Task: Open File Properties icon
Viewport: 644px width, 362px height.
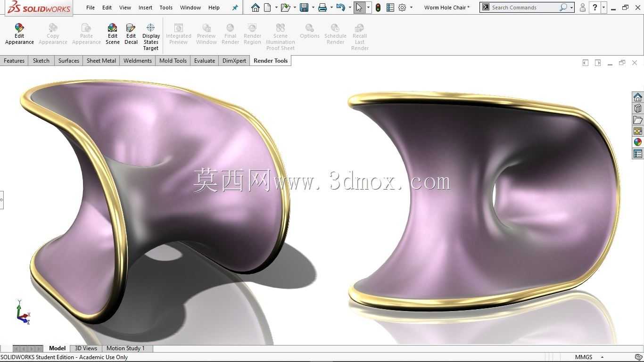Action: (x=390, y=8)
